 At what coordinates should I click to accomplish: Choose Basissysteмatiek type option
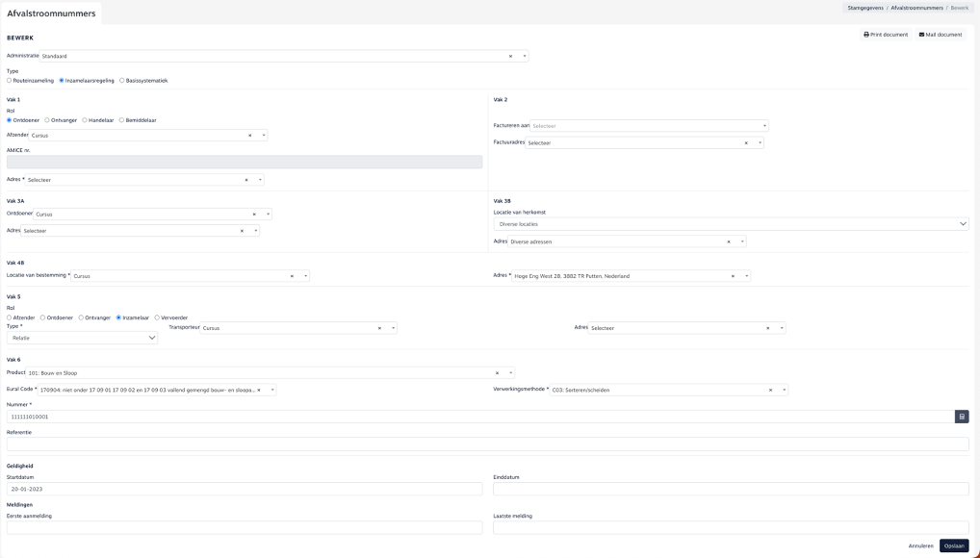(121, 81)
